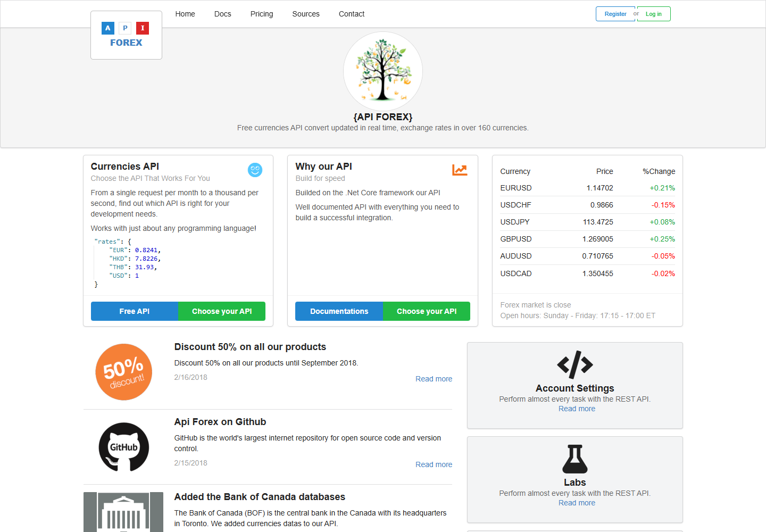Viewport: 766px width, 532px height.
Task: Click the Price column header
Action: click(x=605, y=171)
